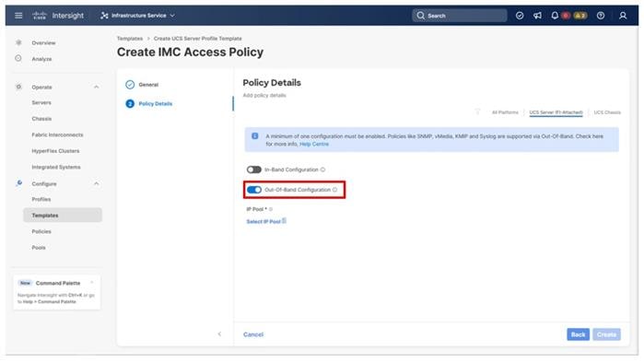Collapse the Configure section chevron

click(x=96, y=183)
